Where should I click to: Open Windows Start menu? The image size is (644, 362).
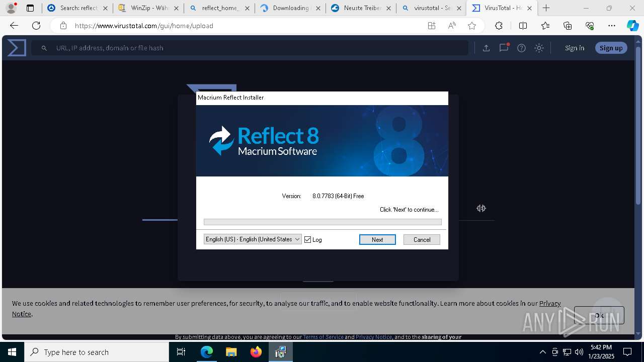(12, 352)
